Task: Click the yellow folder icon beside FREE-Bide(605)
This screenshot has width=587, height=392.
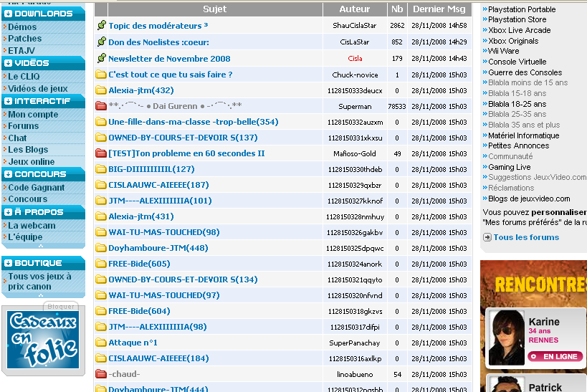Action: point(101,264)
